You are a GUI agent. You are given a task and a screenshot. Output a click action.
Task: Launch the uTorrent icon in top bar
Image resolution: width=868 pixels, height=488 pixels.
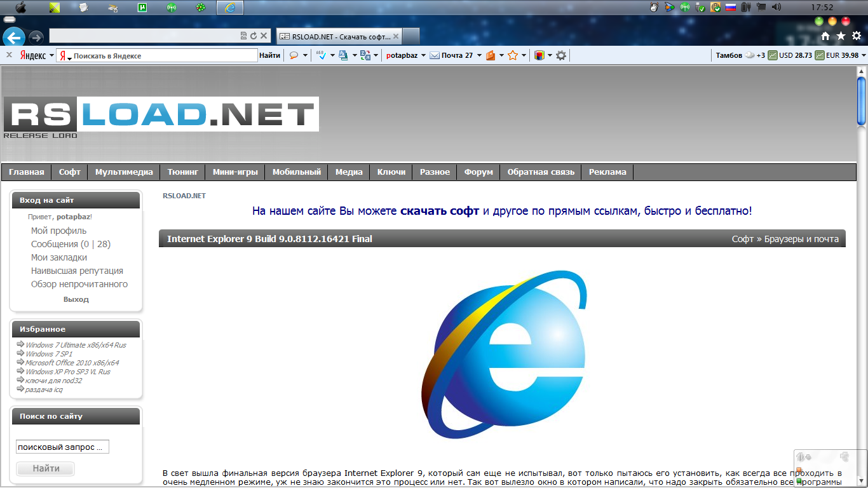[142, 8]
